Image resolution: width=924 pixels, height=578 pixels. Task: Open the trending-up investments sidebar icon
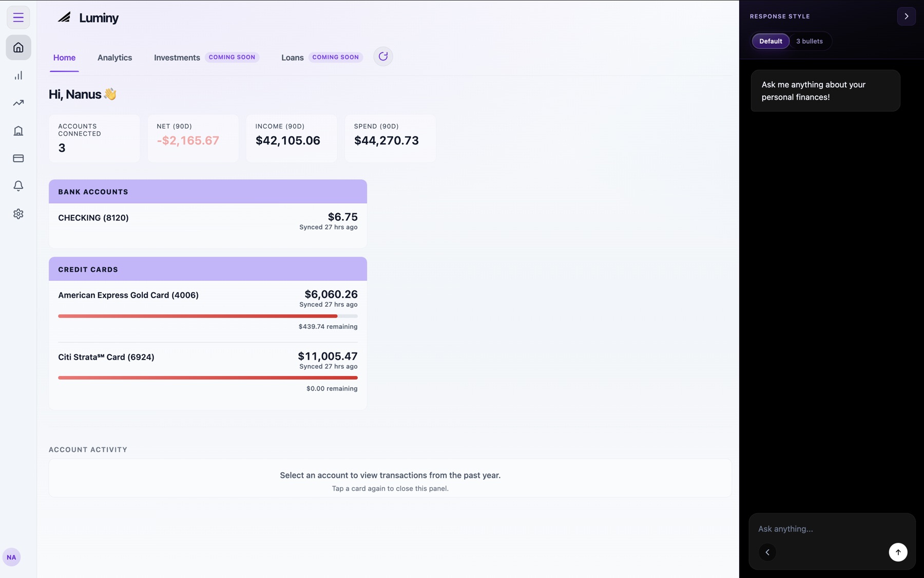[x=18, y=103]
